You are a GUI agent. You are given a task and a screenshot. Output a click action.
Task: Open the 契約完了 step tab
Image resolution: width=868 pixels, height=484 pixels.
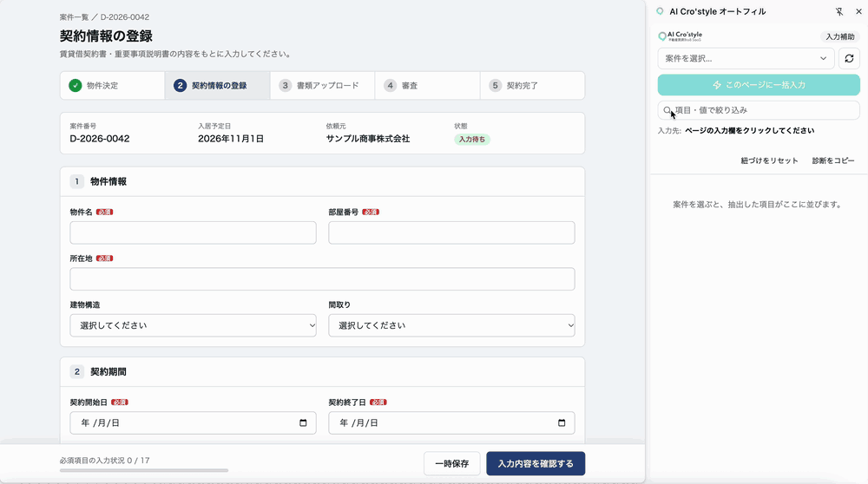(x=532, y=86)
